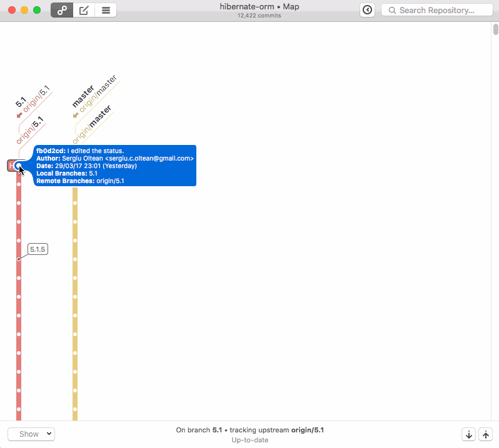Click the yellow master branch line

coord(75,312)
